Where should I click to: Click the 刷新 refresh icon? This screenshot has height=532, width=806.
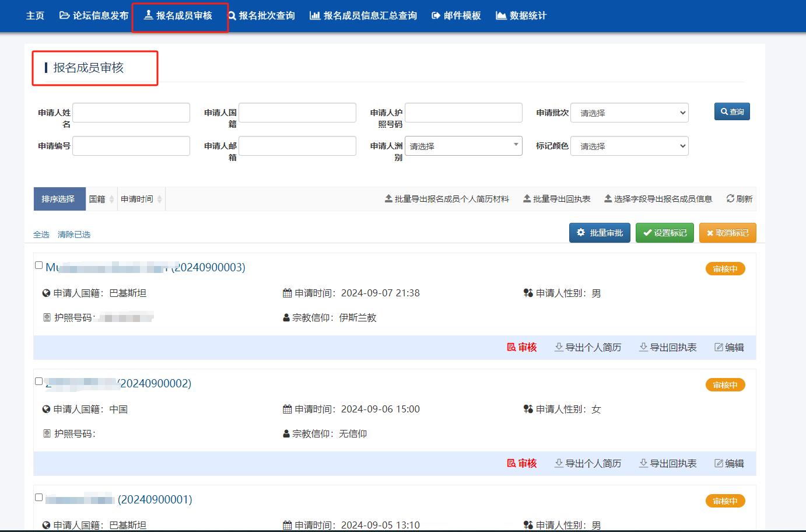[x=740, y=198]
